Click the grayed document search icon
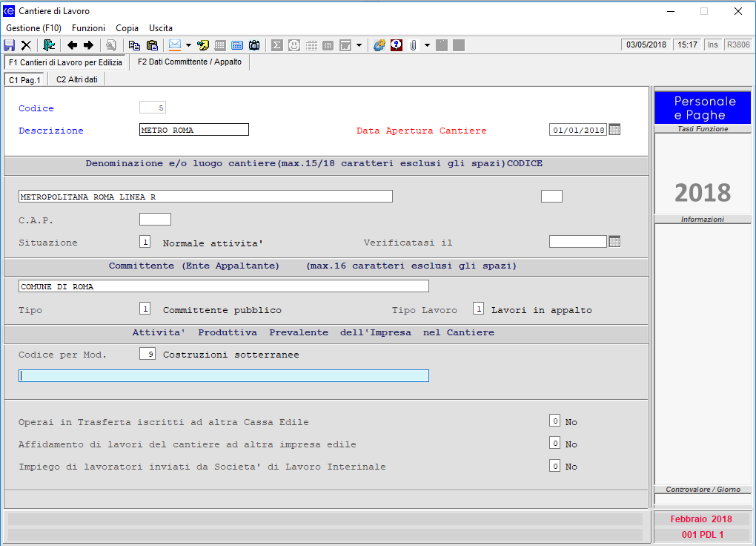Viewport: 756px width, 546px height. tap(111, 45)
